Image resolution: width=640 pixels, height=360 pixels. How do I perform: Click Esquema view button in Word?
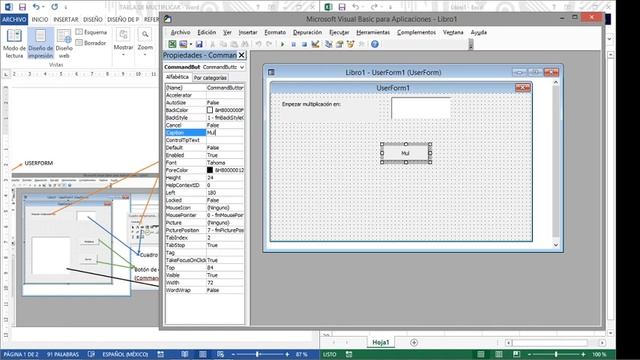[x=91, y=32]
